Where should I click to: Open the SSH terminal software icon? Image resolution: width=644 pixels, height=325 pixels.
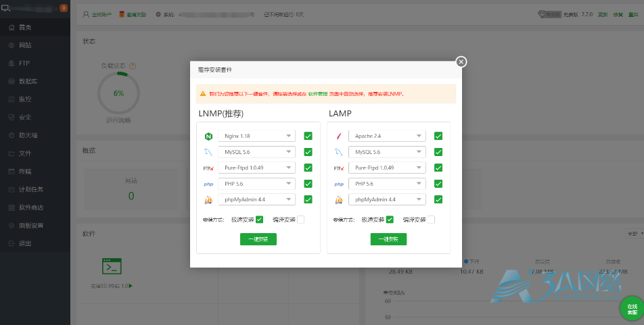112,266
